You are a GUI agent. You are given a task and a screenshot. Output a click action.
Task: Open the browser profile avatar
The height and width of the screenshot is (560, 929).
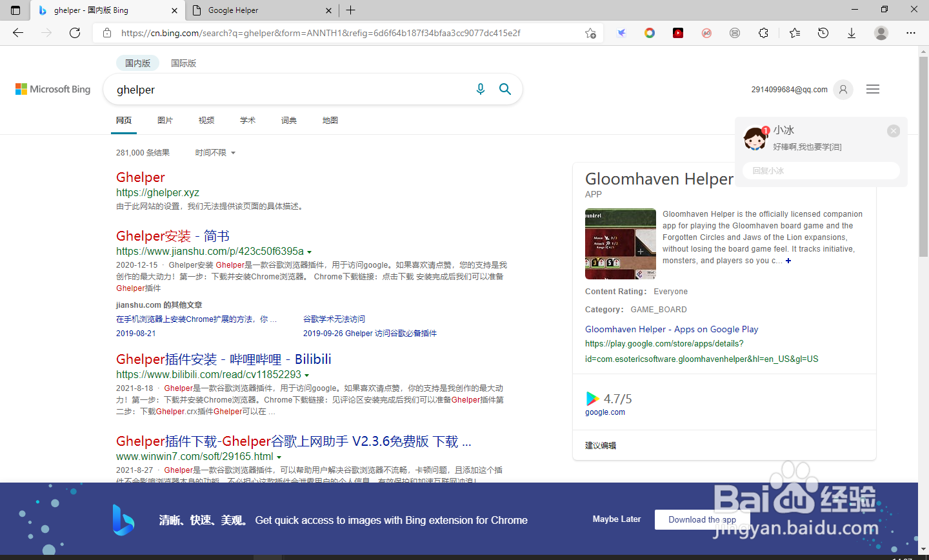pos(881,33)
